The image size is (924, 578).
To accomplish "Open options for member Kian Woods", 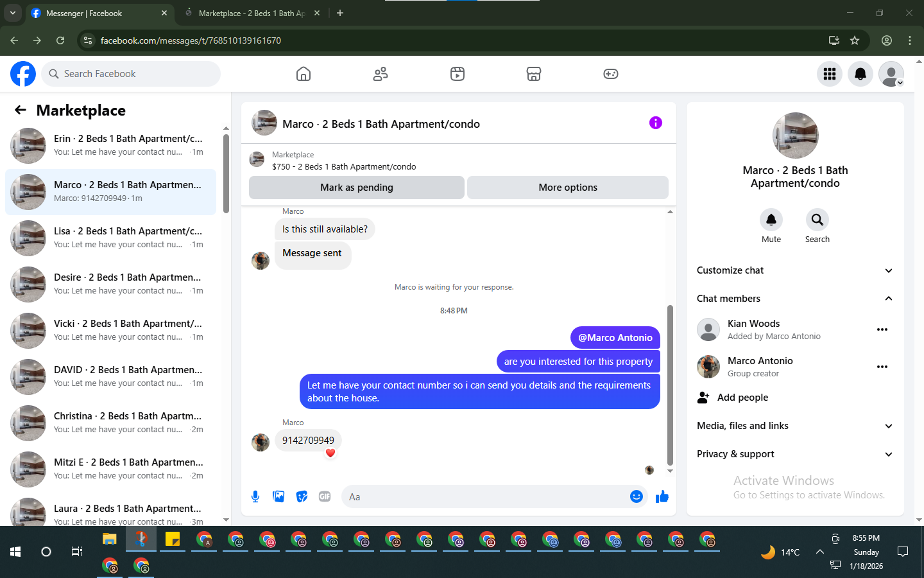I will pyautogui.click(x=882, y=329).
